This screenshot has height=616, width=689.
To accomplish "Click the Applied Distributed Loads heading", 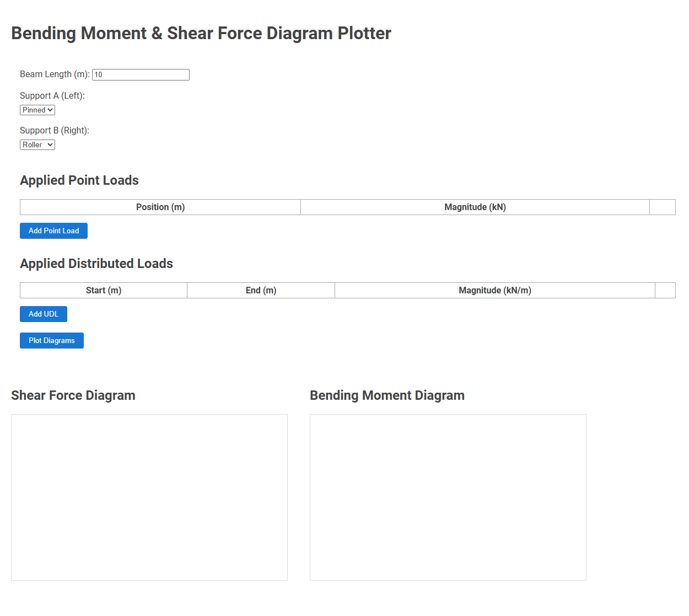I will pyautogui.click(x=96, y=264).
